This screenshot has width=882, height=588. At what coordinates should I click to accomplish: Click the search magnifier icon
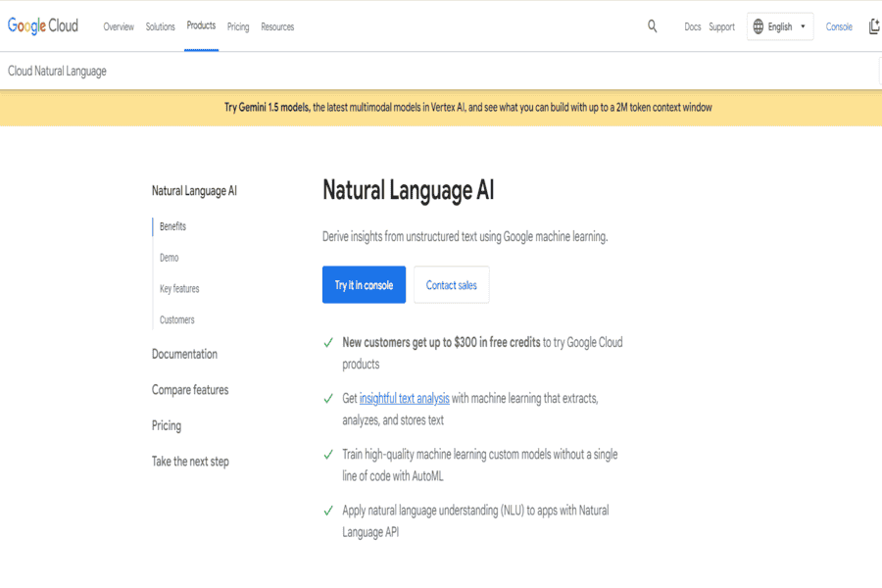(653, 26)
